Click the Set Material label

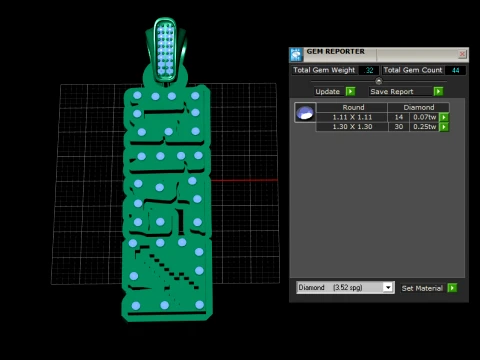422,288
